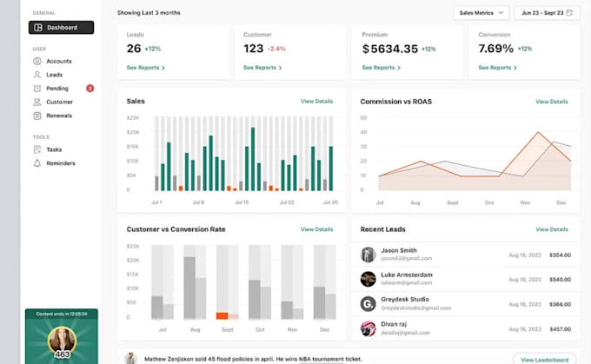Click the orange Sept bar in conversion chart
This screenshot has height=364, width=591.
(222, 315)
